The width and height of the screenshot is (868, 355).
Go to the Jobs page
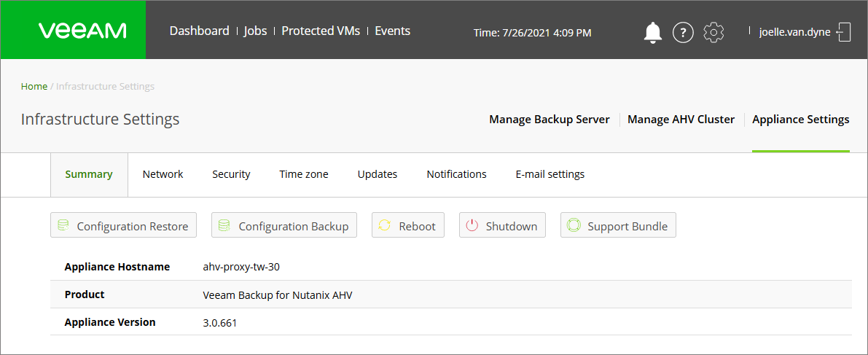[255, 31]
